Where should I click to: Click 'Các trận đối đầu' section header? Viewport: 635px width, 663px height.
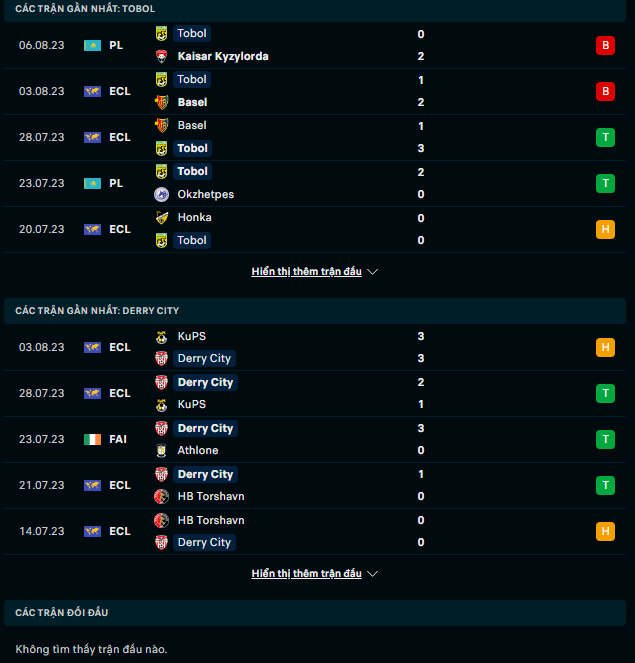[x=62, y=612]
